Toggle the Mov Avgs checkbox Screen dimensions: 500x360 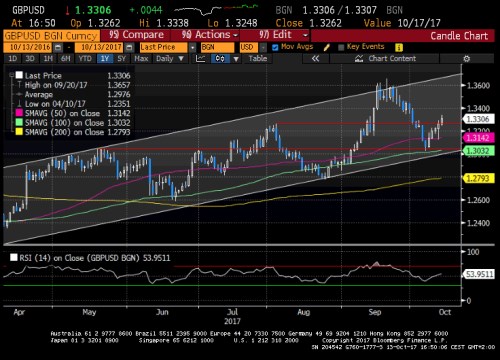click(x=275, y=47)
